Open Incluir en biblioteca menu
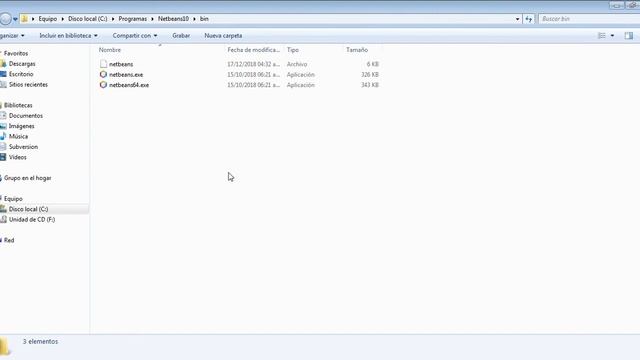Image resolution: width=640 pixels, height=360 pixels. click(68, 36)
